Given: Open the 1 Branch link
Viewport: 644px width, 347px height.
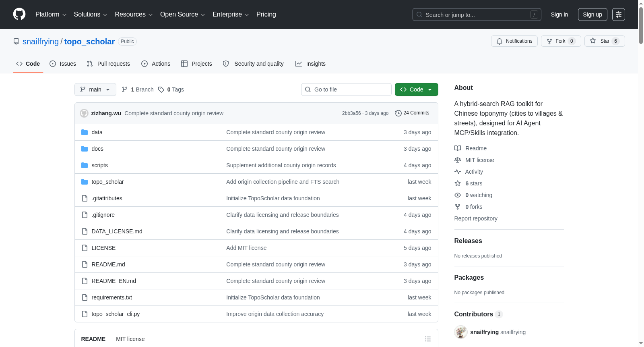Looking at the screenshot, I should click(x=138, y=89).
